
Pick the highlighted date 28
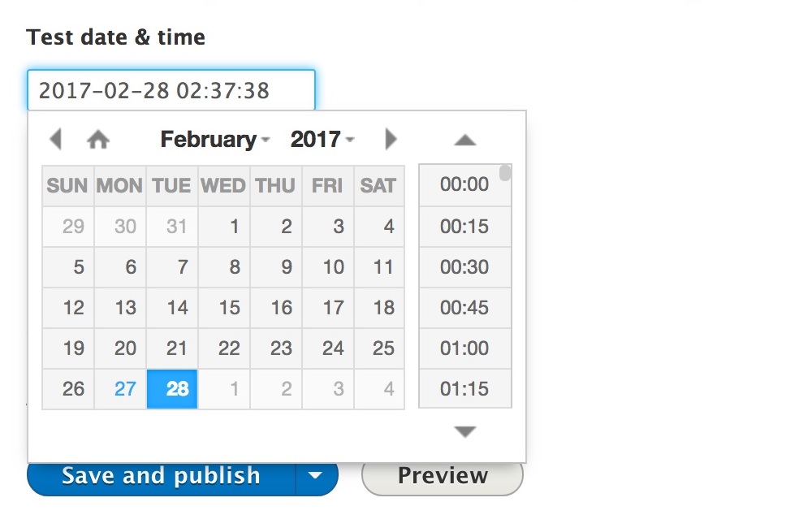pos(172,388)
